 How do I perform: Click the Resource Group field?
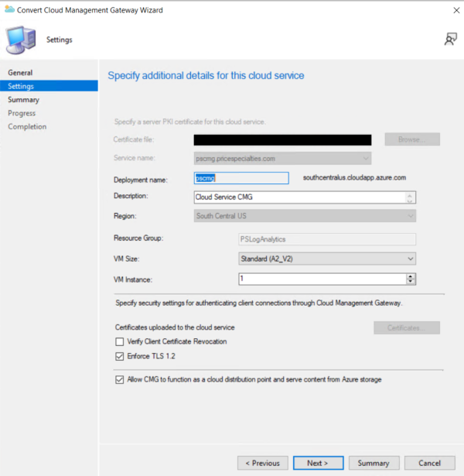(327, 239)
